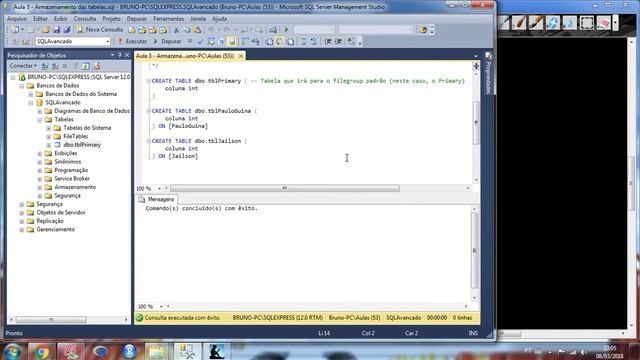This screenshot has height=360, width=640.
Task: Click the Save All icon in toolbar
Action: (67, 29)
